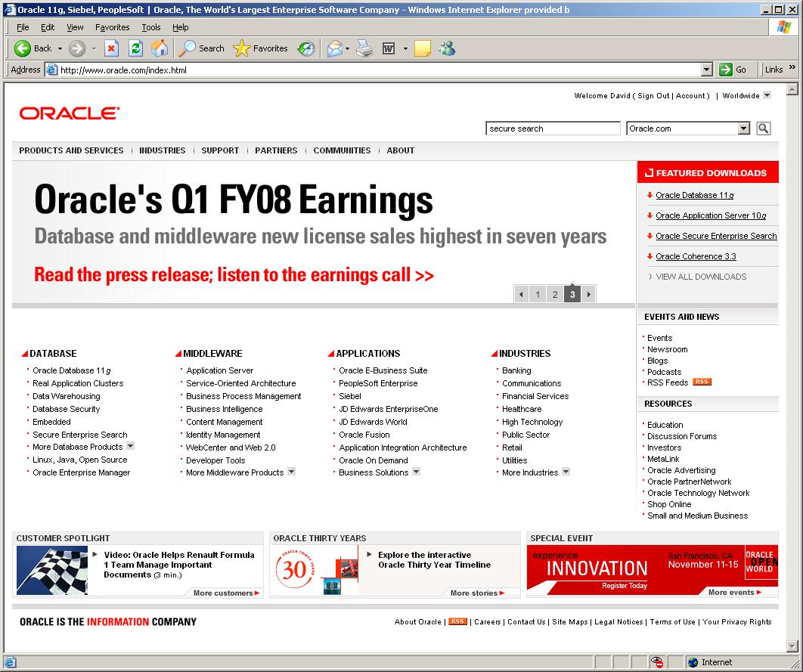This screenshot has height=672, width=803.
Task: Open the Search pane toolbar button
Action: 201,48
